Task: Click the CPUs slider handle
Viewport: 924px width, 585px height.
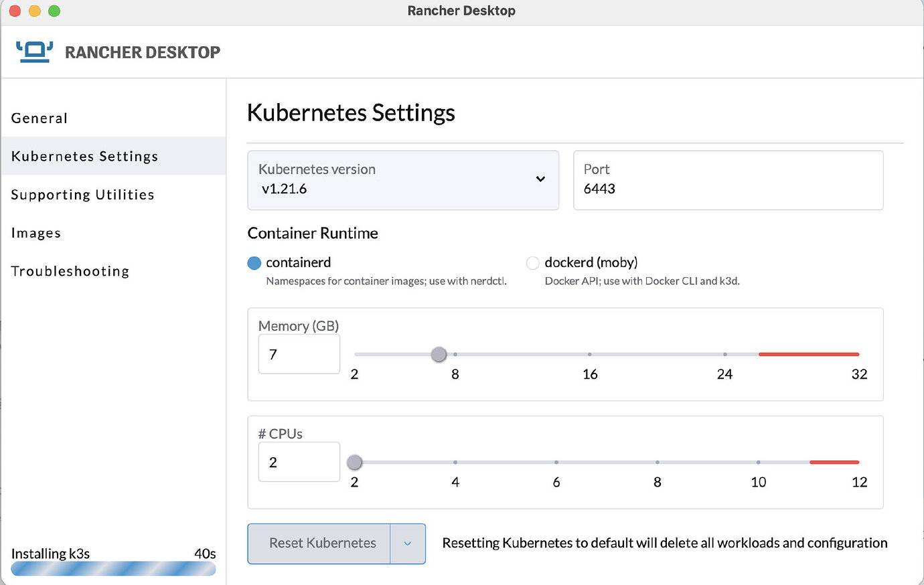Action: 355,462
